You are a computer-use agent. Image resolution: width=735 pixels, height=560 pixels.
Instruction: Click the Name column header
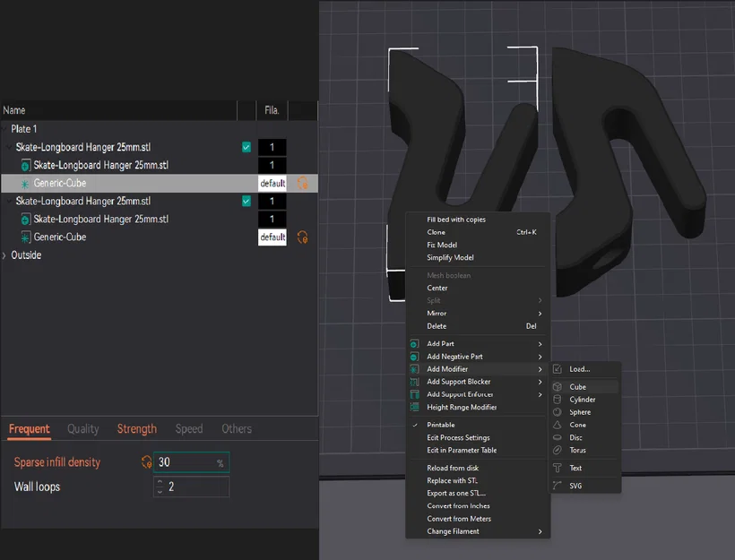[118, 110]
